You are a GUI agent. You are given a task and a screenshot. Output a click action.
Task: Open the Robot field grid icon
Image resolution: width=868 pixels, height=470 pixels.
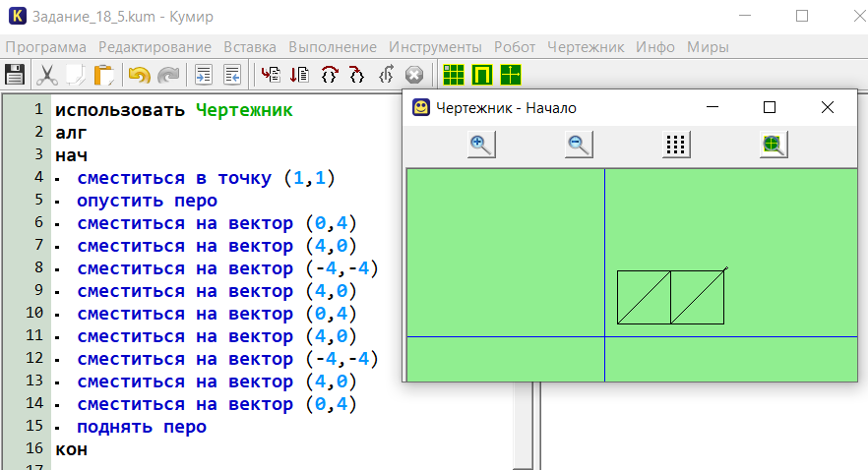point(454,75)
